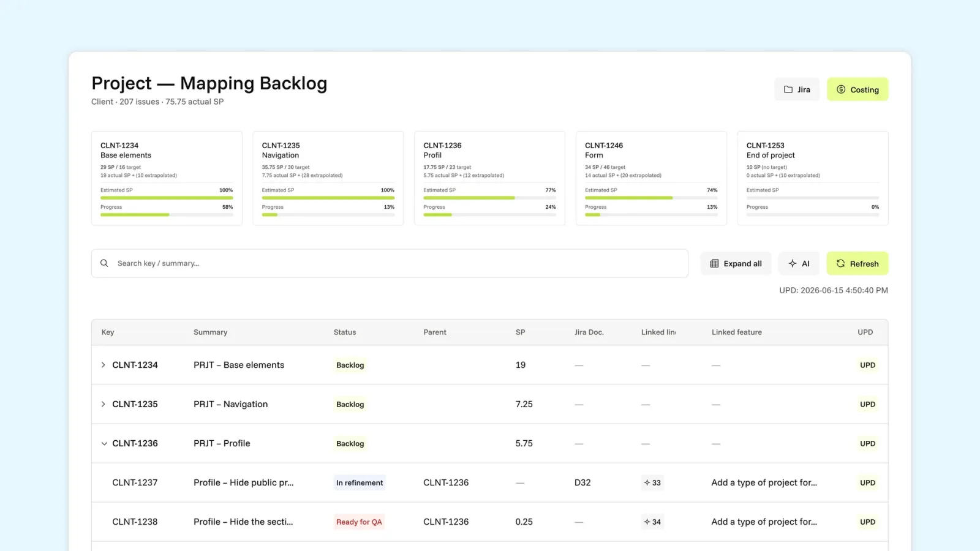980x551 pixels.
Task: Expand the CLNT-1234 row
Action: [104, 365]
